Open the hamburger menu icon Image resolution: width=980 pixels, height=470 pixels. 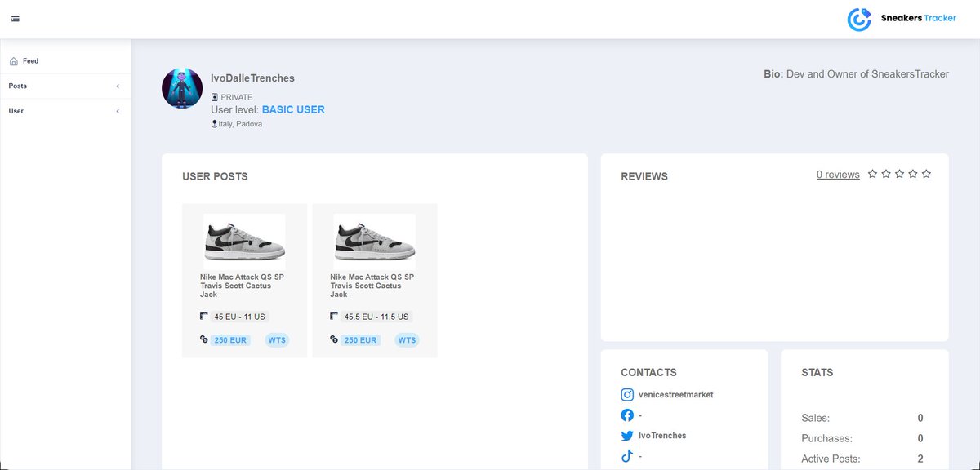[16, 19]
